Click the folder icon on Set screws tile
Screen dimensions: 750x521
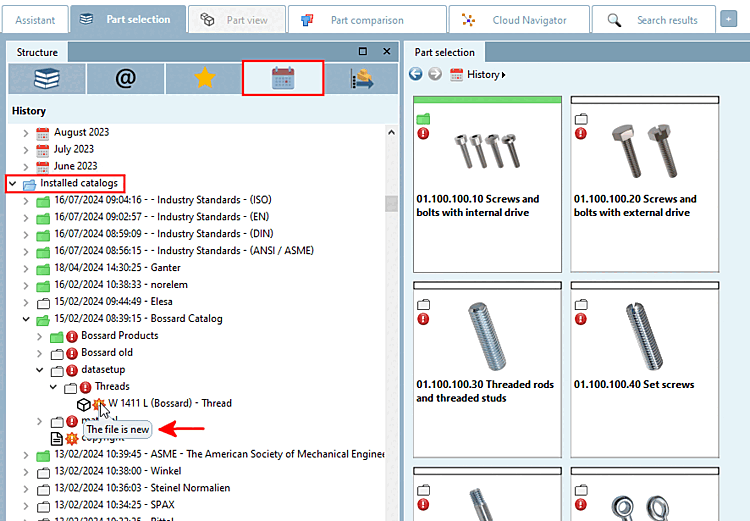pos(581,304)
